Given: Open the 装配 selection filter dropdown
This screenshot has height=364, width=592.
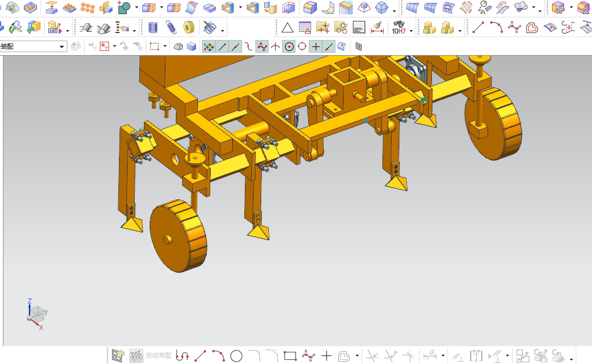Looking at the screenshot, I should [x=62, y=47].
